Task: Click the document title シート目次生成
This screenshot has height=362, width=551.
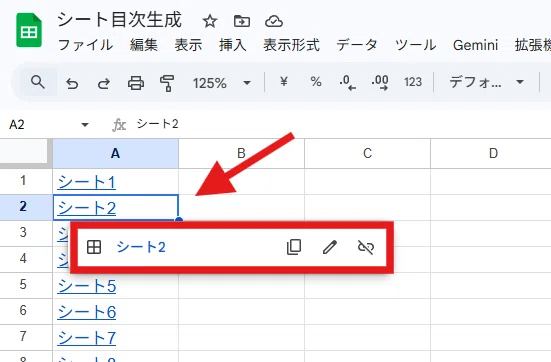Action: click(119, 20)
